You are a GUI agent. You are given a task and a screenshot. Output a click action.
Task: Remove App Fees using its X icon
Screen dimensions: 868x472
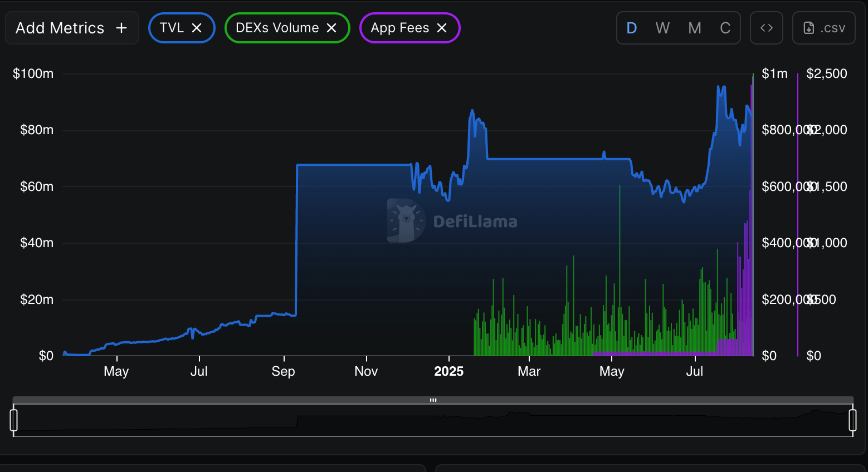[x=442, y=28]
